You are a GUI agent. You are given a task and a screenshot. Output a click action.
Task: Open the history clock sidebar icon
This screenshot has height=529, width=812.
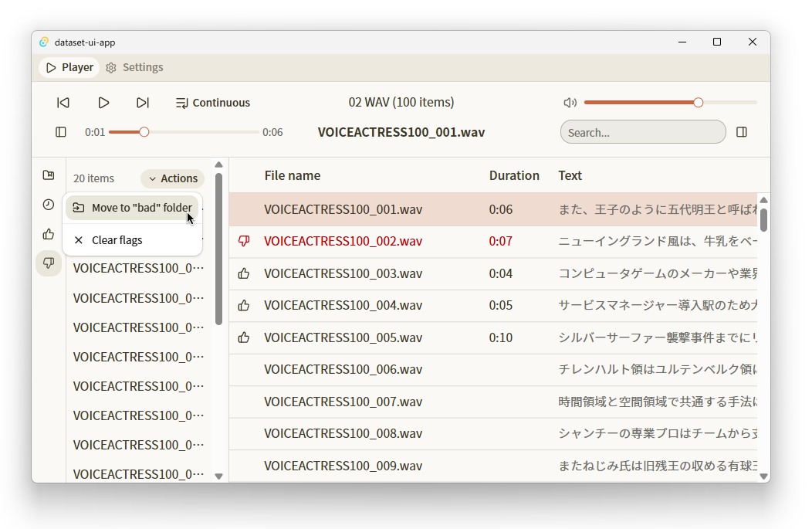click(49, 205)
